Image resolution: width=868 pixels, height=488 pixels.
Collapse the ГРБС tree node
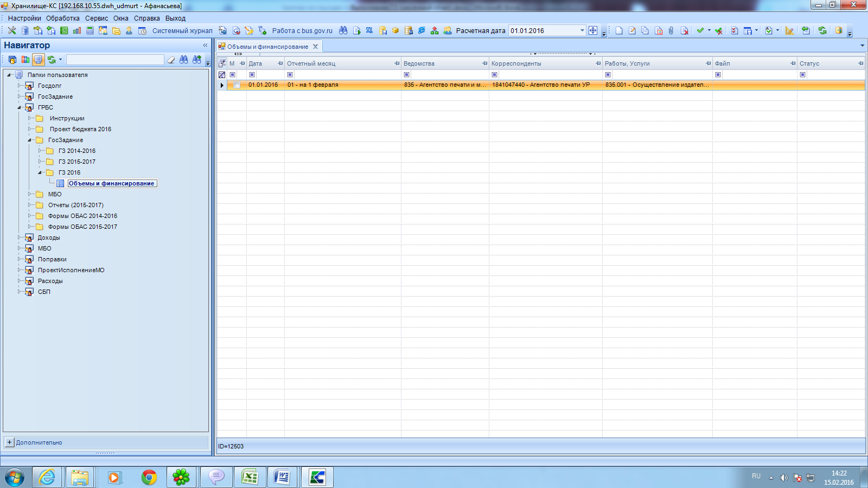coord(19,107)
